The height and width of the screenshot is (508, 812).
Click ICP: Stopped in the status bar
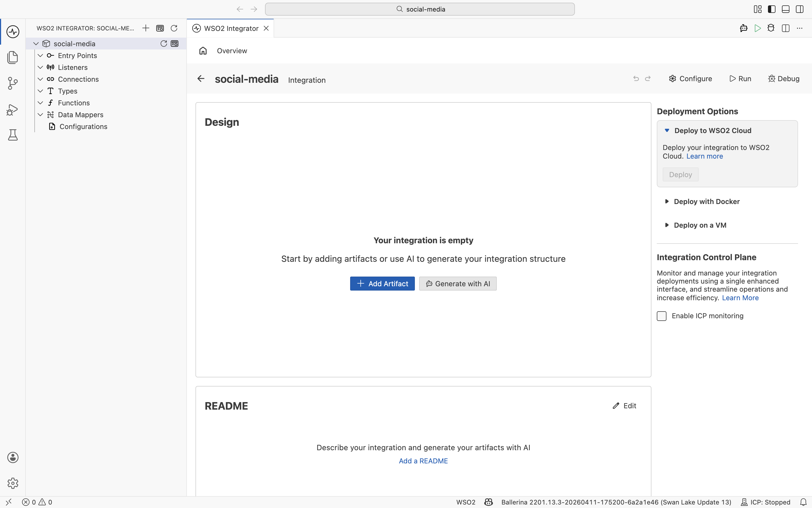765,502
